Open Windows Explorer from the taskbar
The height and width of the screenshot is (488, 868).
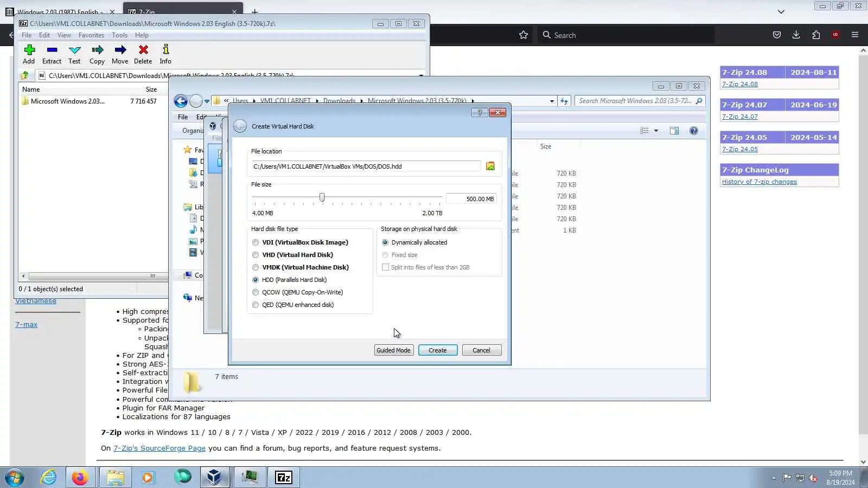115,477
